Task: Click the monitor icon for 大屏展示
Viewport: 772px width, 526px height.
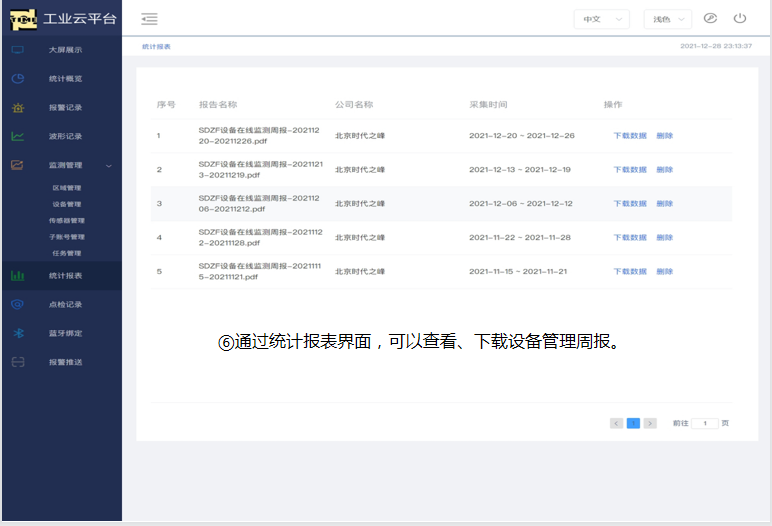Action: pyautogui.click(x=17, y=49)
